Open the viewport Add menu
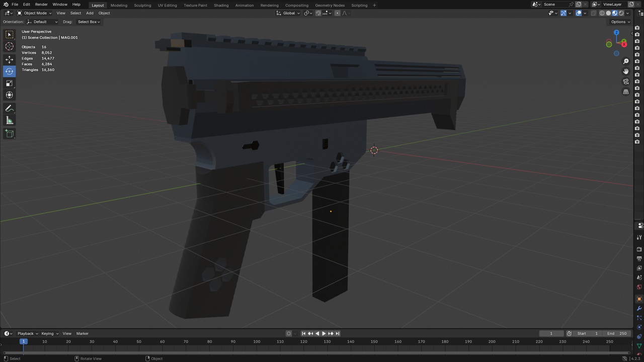The height and width of the screenshot is (362, 644). point(90,13)
